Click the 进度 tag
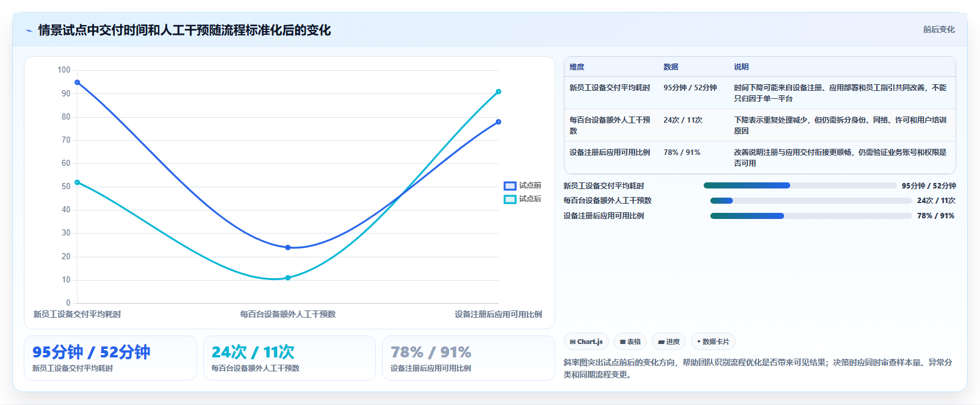The width and height of the screenshot is (980, 405). point(669,342)
